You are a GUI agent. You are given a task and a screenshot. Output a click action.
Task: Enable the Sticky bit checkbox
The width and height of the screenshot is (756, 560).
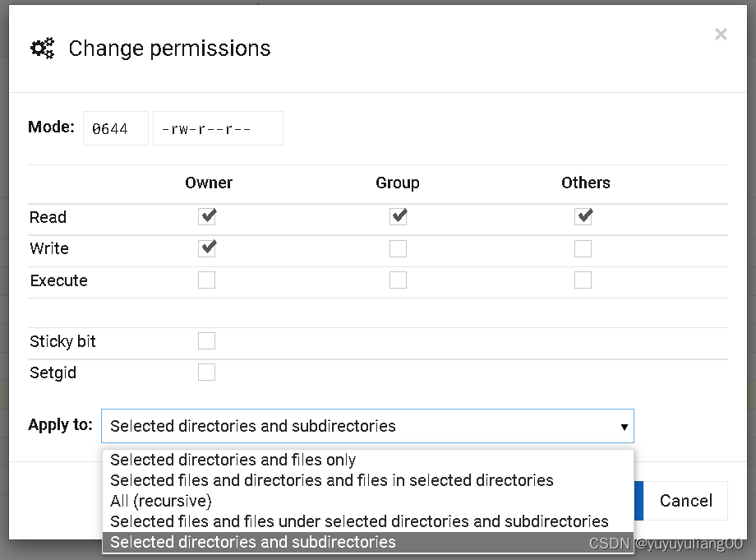tap(207, 341)
